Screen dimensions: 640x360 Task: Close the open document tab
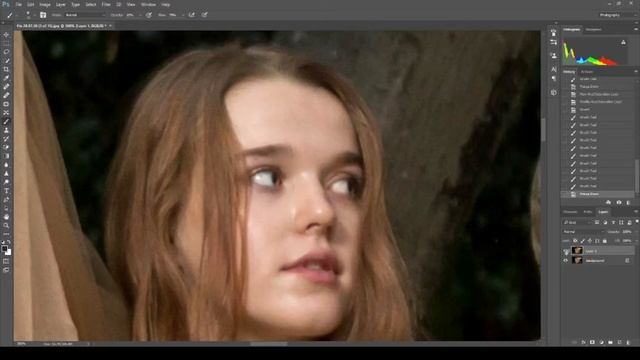[x=110, y=26]
